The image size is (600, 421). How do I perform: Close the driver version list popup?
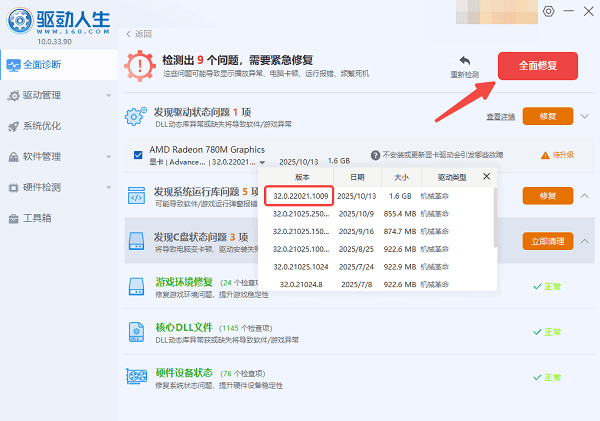coord(487,176)
